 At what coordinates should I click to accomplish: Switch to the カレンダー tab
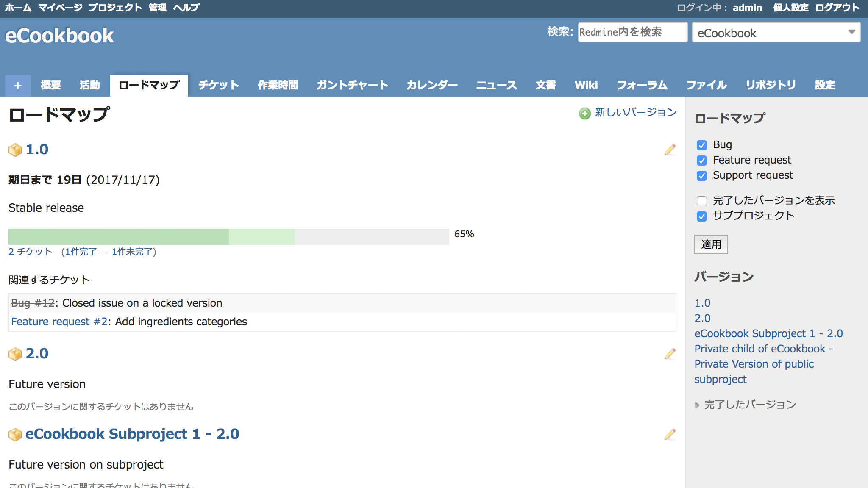click(432, 85)
